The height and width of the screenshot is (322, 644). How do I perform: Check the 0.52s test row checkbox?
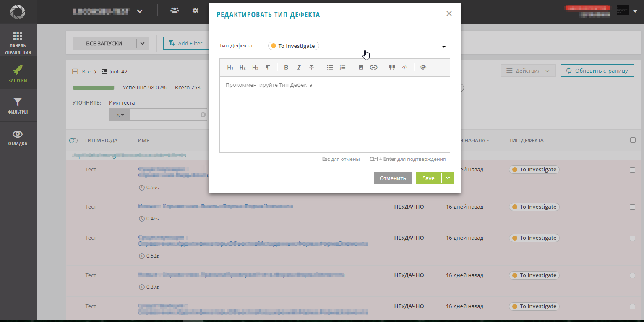pyautogui.click(x=633, y=238)
